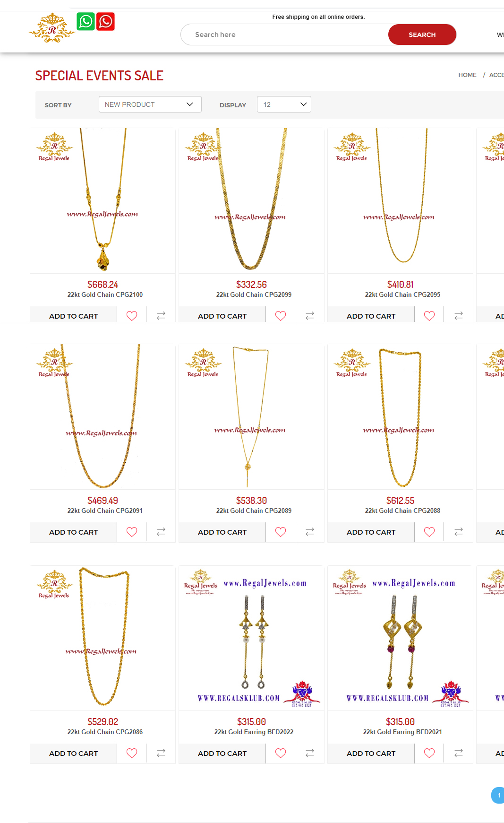This screenshot has height=823, width=504.
Task: Wishlist heart for Gold Chain CPG2088
Action: click(429, 532)
